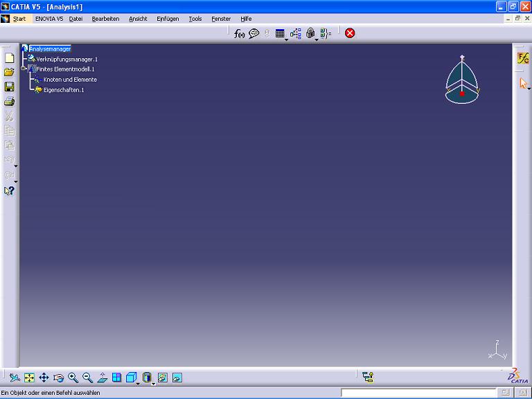This screenshot has height=399, width=532.
Task: Click the Zoom Out magnifier
Action: [87, 378]
